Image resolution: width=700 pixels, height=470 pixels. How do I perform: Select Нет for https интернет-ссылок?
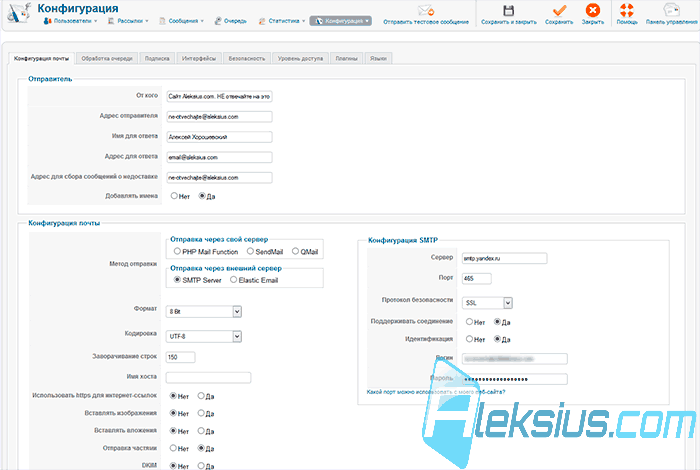click(173, 395)
